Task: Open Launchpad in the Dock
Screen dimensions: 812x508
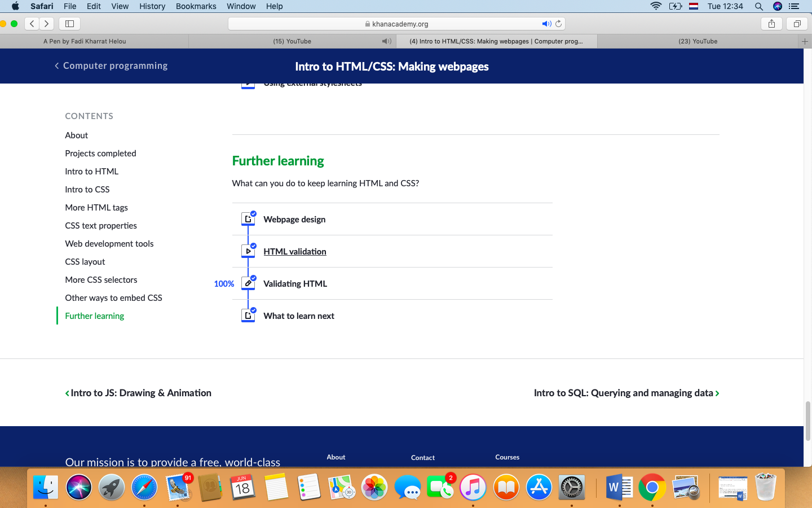Action: click(x=112, y=487)
